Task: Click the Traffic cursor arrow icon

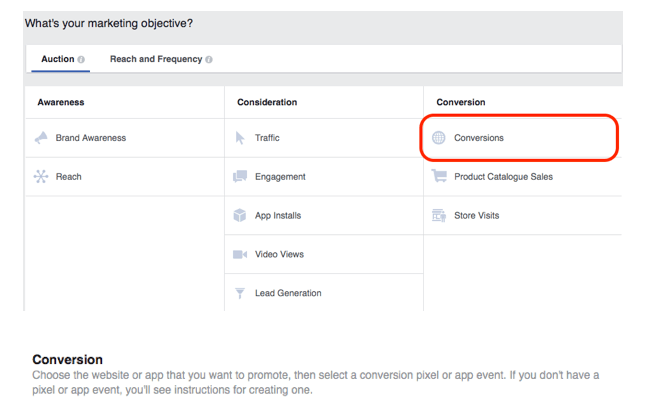Action: click(240, 138)
